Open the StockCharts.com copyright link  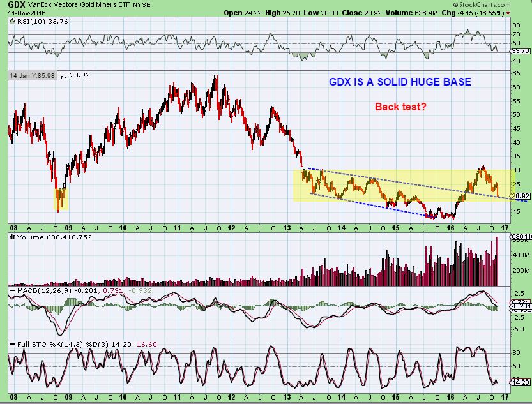pyautogui.click(x=482, y=4)
